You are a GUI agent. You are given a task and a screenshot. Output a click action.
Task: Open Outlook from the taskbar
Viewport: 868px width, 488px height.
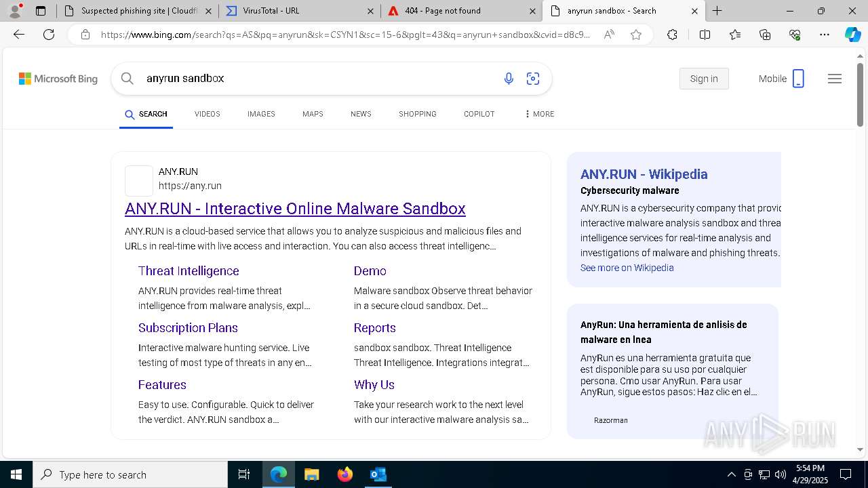click(x=378, y=474)
